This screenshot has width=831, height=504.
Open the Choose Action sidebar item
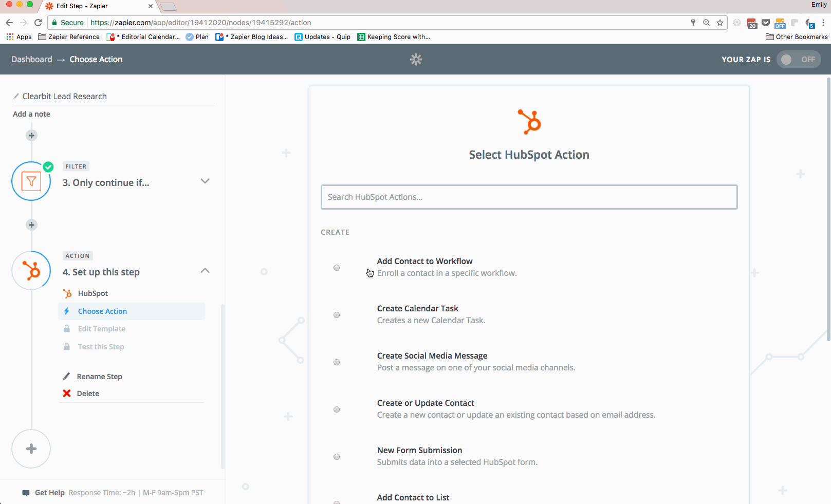point(132,311)
